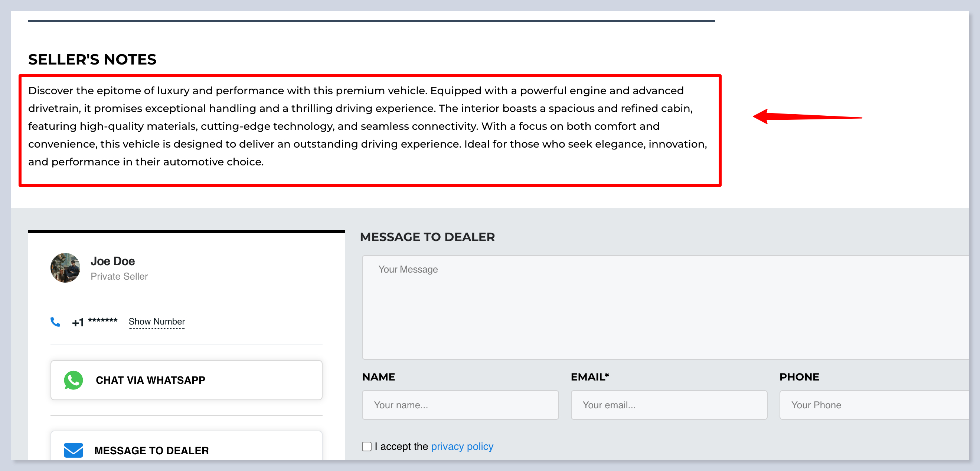Click Joe Doe's profile avatar
Viewport: 980px width, 471px height.
pos(65,268)
